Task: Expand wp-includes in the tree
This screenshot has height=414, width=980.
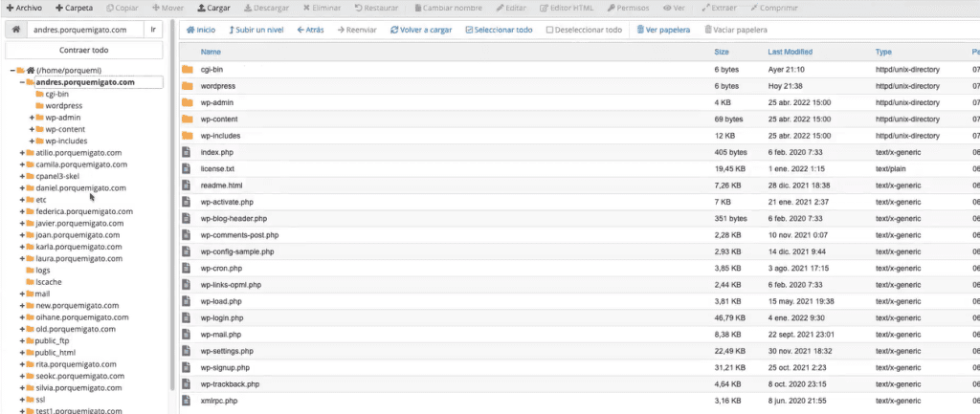Action: click(32, 142)
